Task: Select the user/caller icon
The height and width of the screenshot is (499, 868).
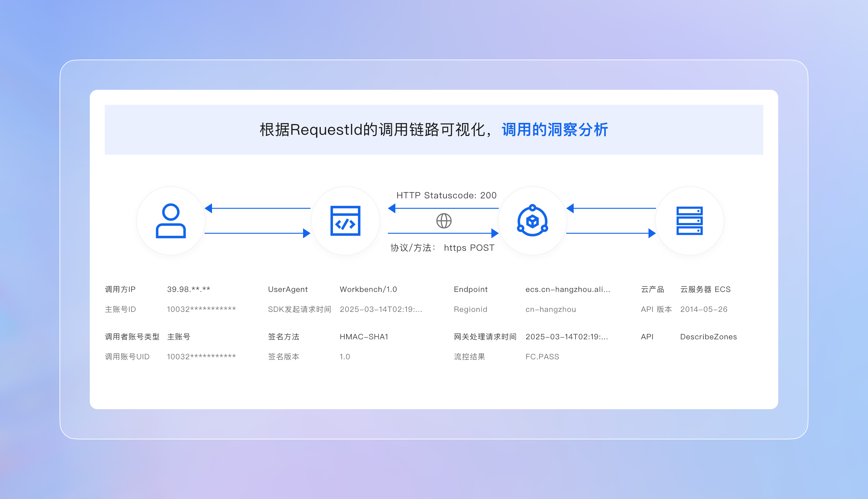Action: tap(171, 221)
